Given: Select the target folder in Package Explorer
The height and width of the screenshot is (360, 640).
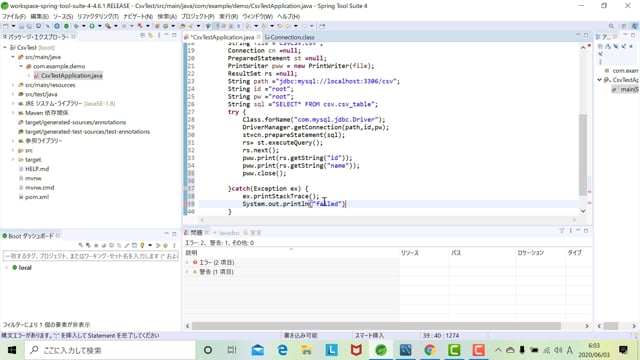Looking at the screenshot, I should coord(33,160).
